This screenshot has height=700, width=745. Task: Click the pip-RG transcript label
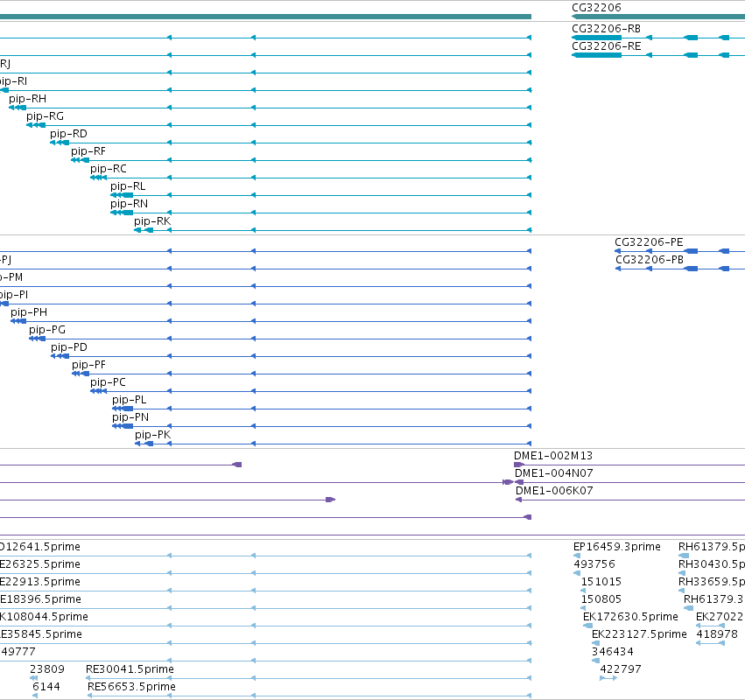point(46,116)
